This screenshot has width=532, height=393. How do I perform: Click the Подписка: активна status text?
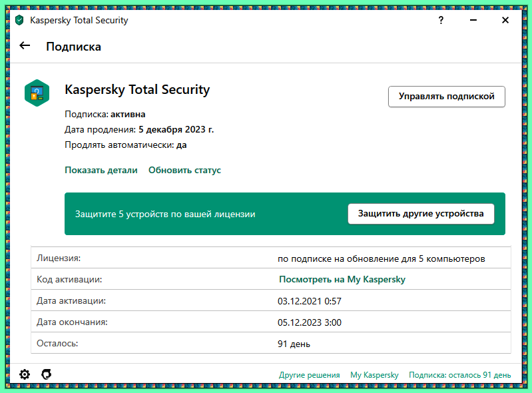coord(105,114)
